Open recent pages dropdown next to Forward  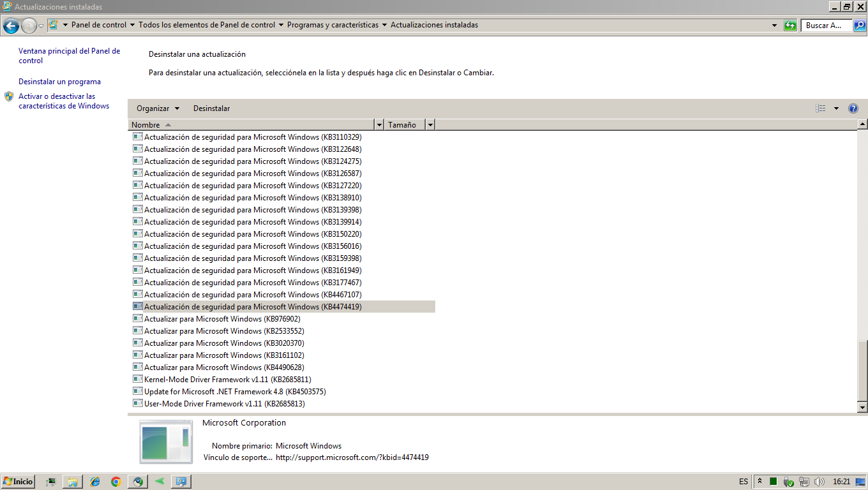coord(41,26)
